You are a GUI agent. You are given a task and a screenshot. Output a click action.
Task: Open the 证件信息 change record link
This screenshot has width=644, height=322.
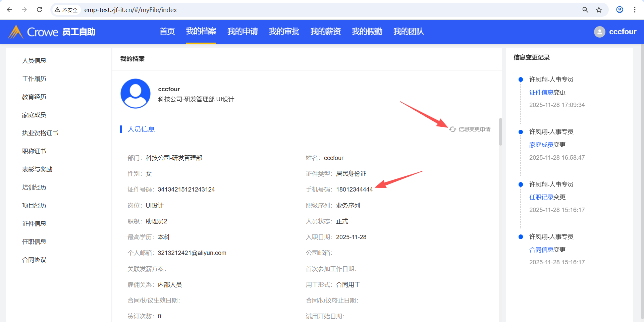(541, 92)
